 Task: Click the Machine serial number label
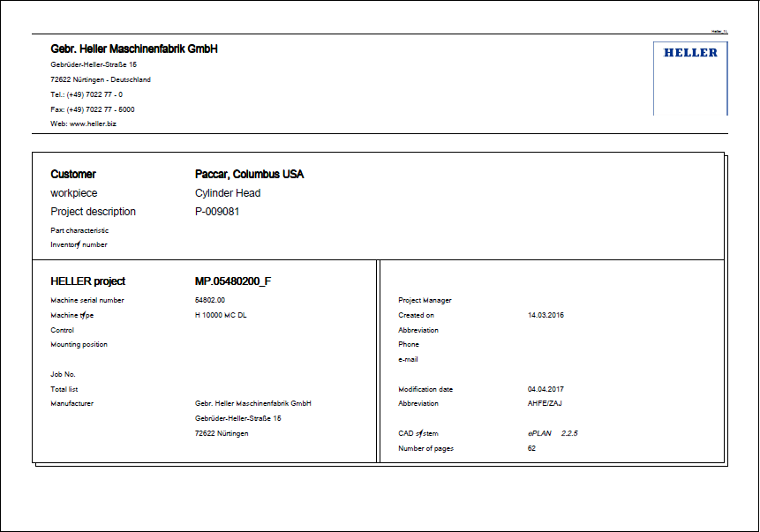[x=87, y=300]
